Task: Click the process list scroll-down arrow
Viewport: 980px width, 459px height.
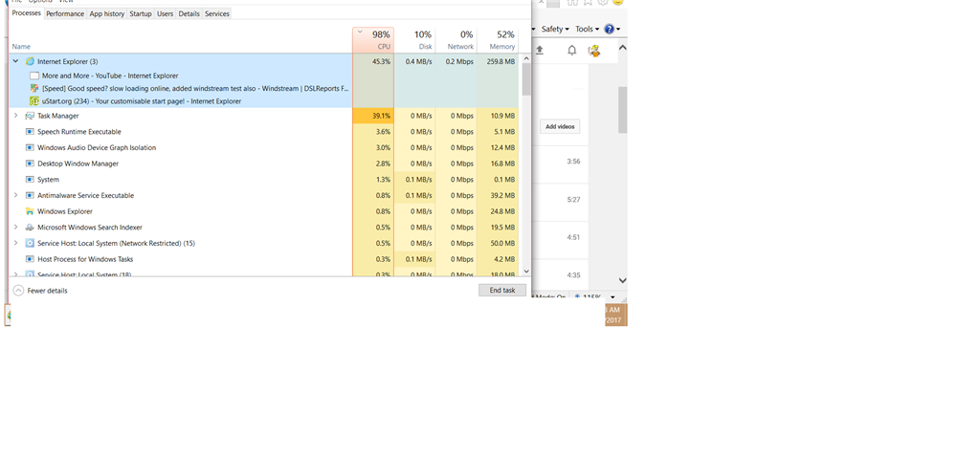Action: (x=526, y=271)
